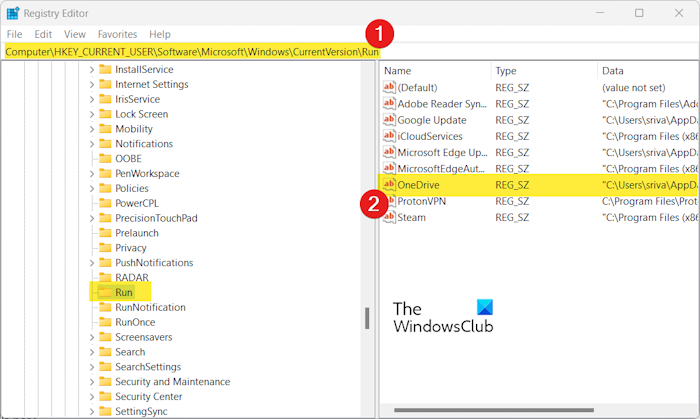Click the SettingSync folder icon
700x419 pixels.
click(105, 411)
